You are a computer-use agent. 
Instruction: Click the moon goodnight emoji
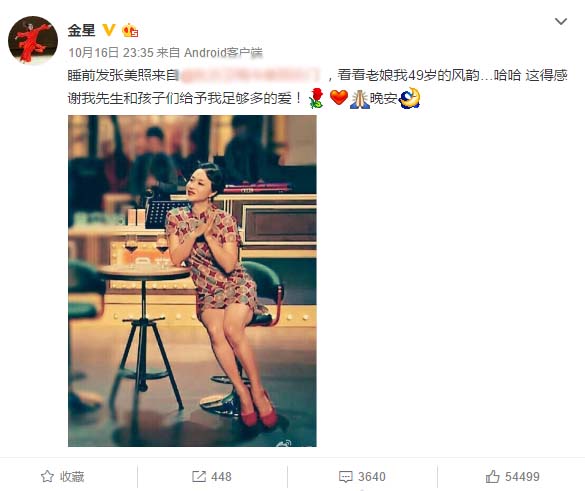pos(410,98)
